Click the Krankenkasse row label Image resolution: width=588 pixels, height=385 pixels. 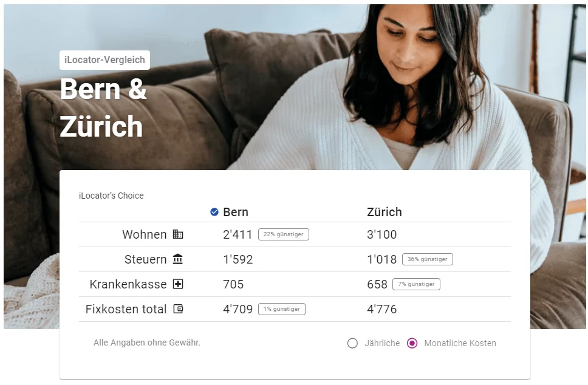128,285
